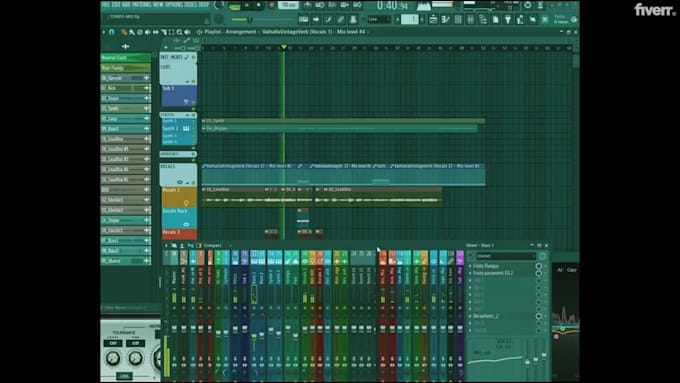Click the transport stop button

pos(259,5)
